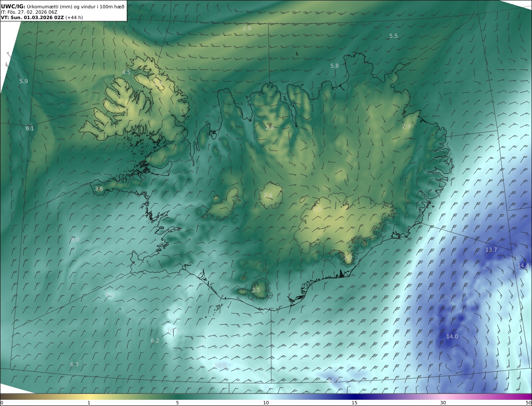Click the 2.8 value label in north Iceland
This screenshot has height=406, width=532.
coord(269,128)
